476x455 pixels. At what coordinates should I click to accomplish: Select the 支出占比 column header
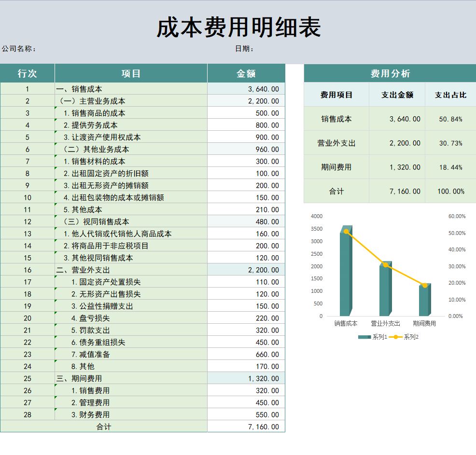(450, 95)
